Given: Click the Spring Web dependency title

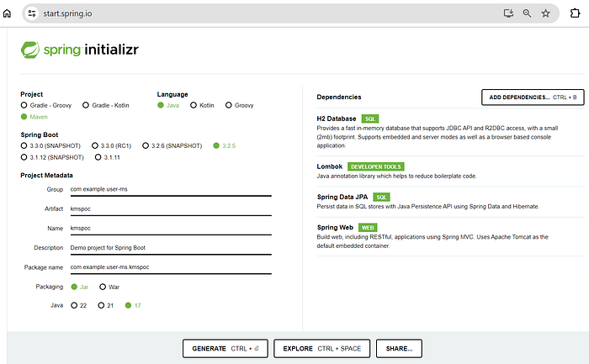Looking at the screenshot, I should [x=335, y=228].
